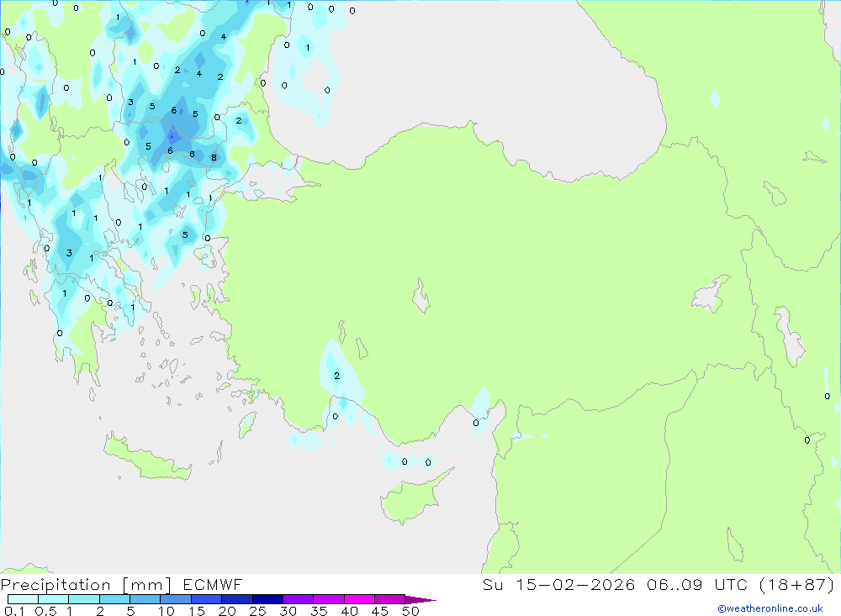Click the 5–10 mm legend color swatch
This screenshot has width=841, height=616.
point(145,599)
